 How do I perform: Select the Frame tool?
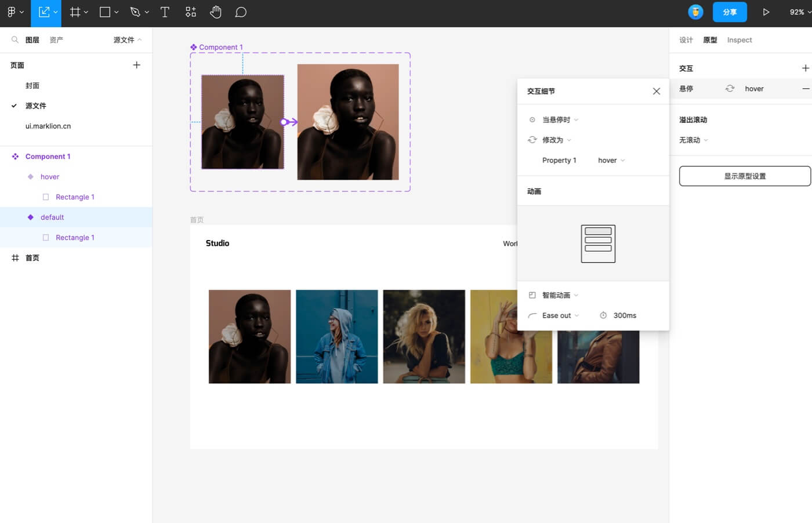(x=75, y=12)
